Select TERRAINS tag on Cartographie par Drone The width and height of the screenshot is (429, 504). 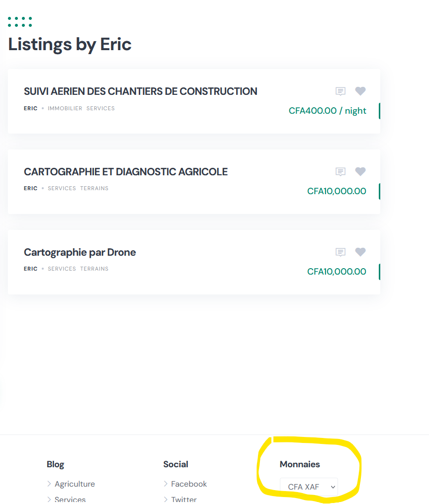[x=94, y=269]
